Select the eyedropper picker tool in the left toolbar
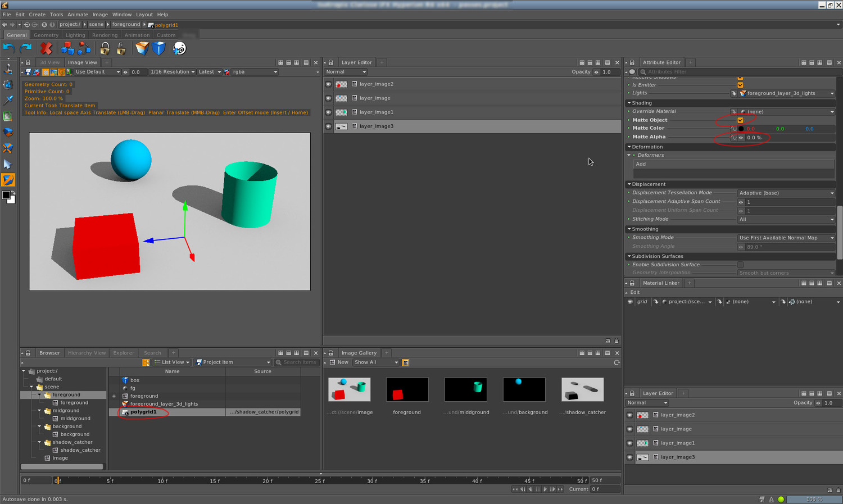 8,100
